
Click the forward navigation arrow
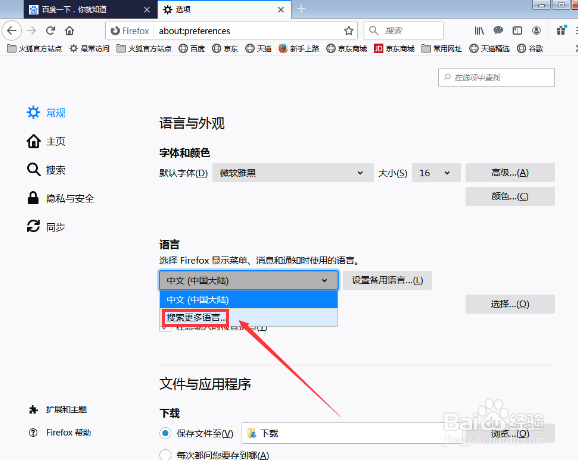pyautogui.click(x=32, y=31)
